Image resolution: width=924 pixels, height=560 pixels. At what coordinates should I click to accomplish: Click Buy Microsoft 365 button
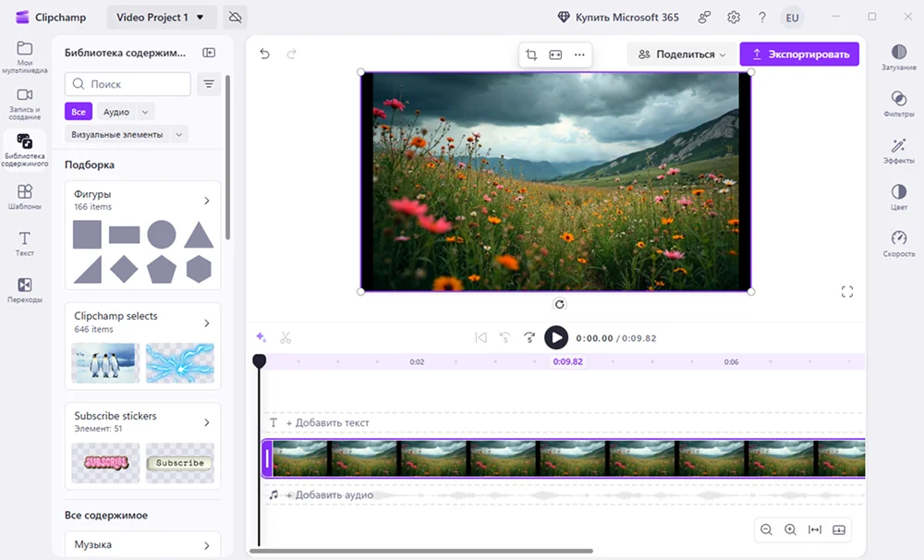point(618,17)
